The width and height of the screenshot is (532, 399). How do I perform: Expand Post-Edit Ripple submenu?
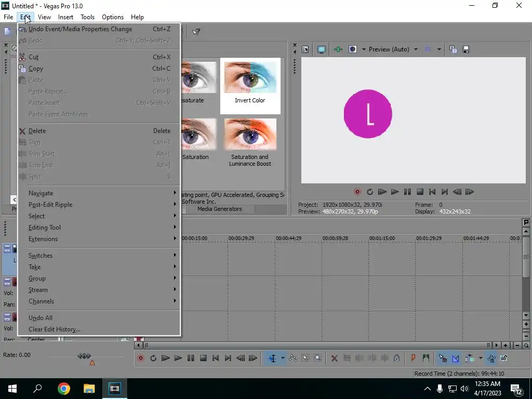[x=99, y=205]
